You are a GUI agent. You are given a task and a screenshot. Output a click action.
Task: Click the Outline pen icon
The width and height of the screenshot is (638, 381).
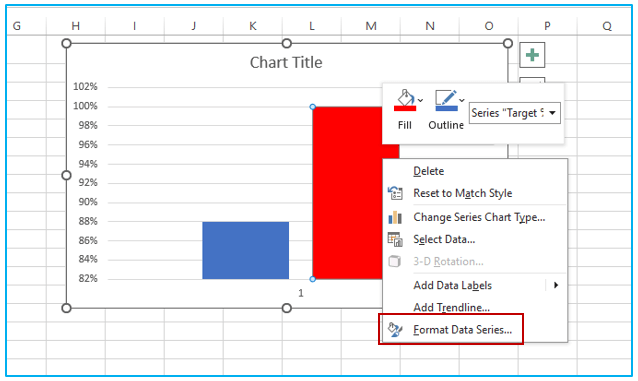coord(446,97)
